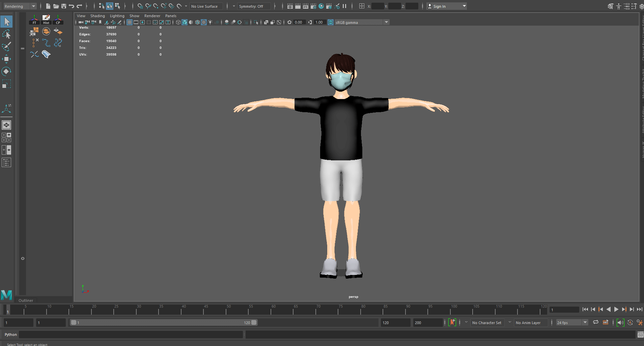Screen dimensions: 644x346
Task: Enable Select by object type mode
Action: [110, 6]
